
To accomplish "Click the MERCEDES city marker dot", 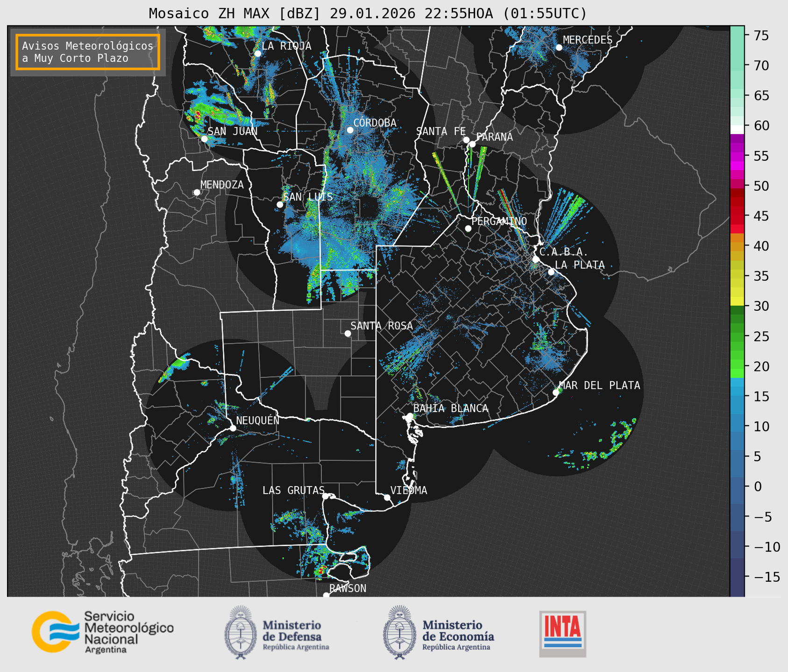I will click(559, 48).
